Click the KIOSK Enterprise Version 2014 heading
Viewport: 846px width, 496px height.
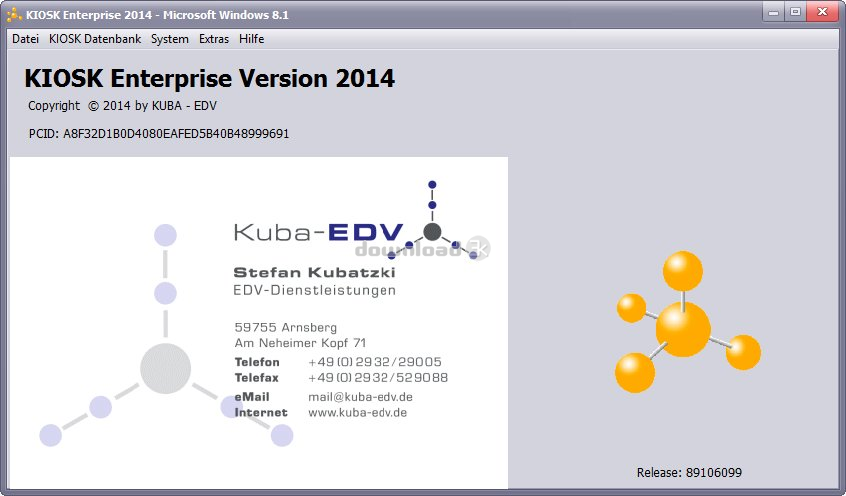click(210, 79)
